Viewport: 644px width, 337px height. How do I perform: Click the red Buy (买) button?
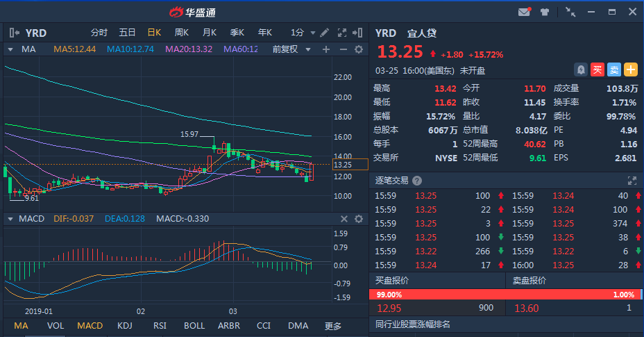597,69
